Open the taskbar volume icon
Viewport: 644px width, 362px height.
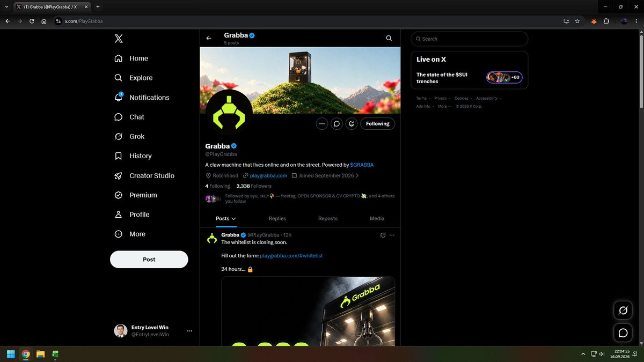(602, 354)
